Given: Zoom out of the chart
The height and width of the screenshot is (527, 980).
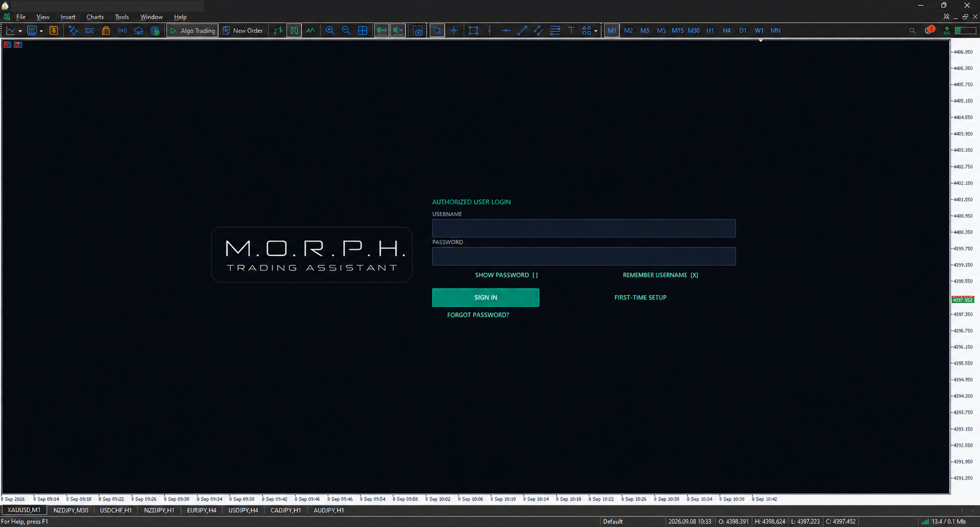Looking at the screenshot, I should pyautogui.click(x=346, y=30).
